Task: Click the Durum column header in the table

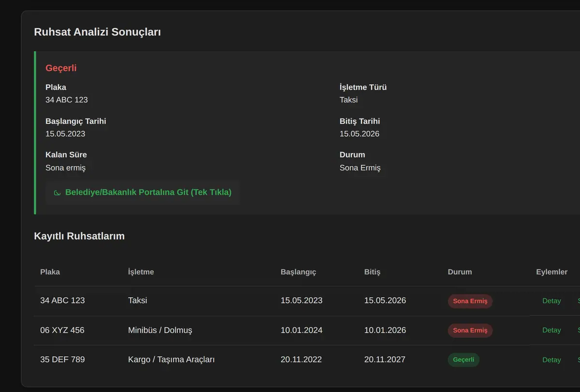Action: [460, 272]
